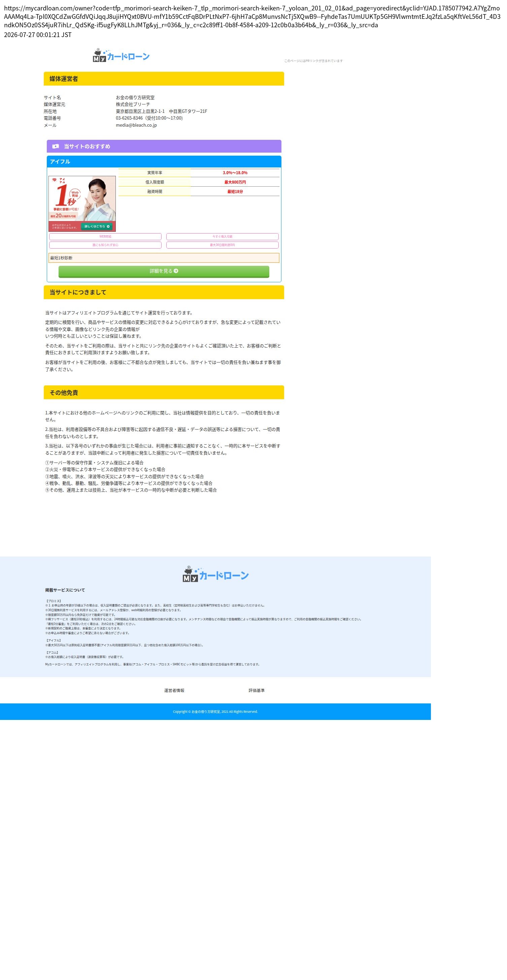Click the 融資時間 table label
The height and width of the screenshot is (980, 507).
pyautogui.click(x=155, y=192)
